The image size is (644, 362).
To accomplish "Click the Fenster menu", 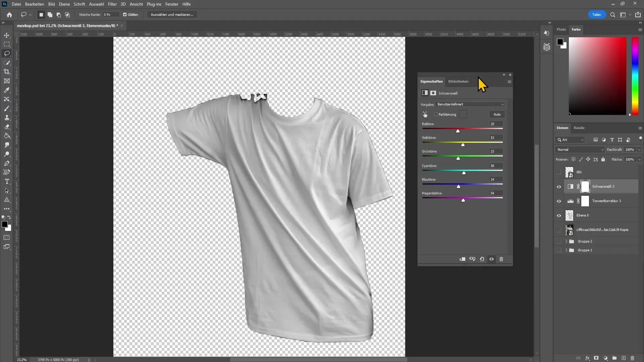I will [172, 4].
